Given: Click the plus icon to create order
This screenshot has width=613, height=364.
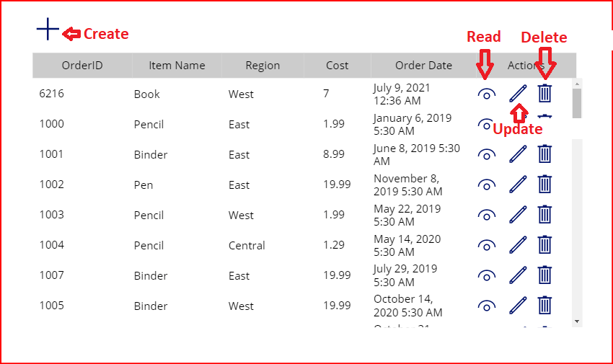Looking at the screenshot, I should (48, 30).
